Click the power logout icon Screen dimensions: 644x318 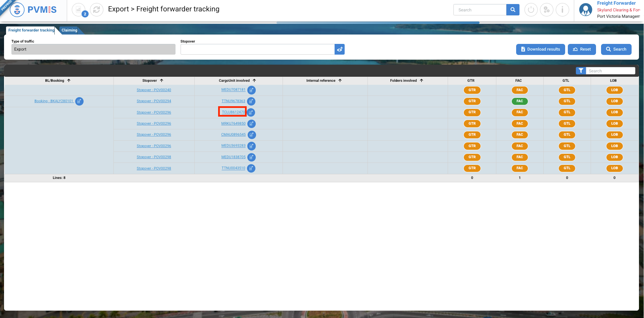(531, 10)
